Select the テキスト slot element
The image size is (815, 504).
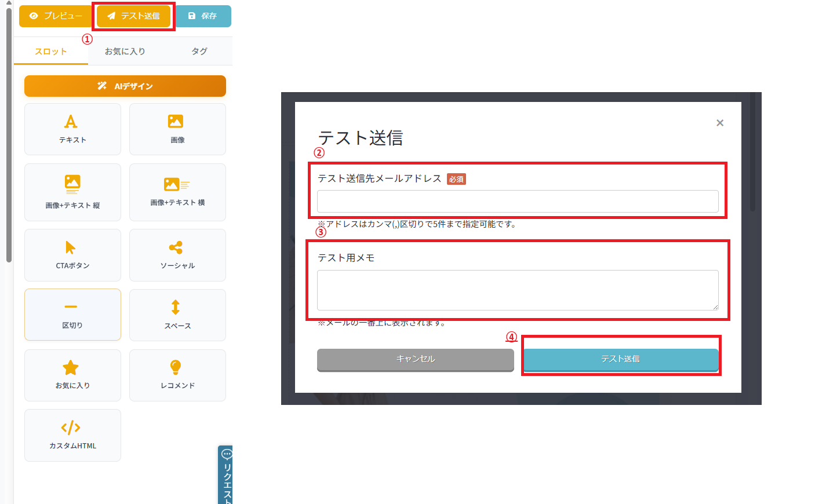pos(72,129)
